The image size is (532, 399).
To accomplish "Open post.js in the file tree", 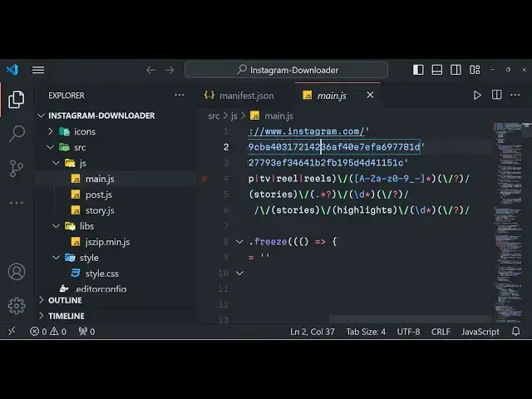I will (116, 195).
